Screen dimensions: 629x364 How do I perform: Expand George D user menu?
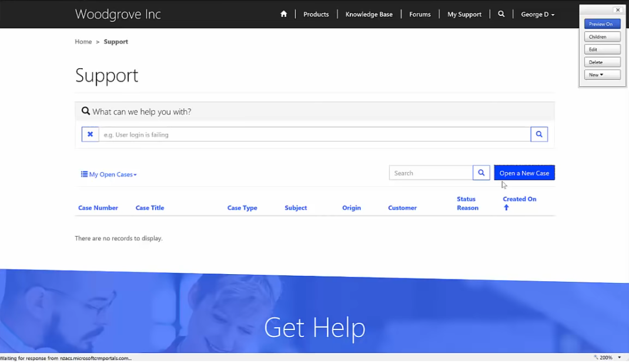pos(537,14)
